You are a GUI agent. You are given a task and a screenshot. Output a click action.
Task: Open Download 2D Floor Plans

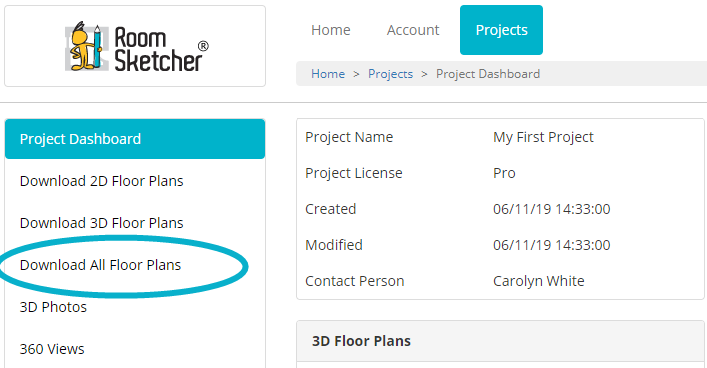[x=101, y=181]
